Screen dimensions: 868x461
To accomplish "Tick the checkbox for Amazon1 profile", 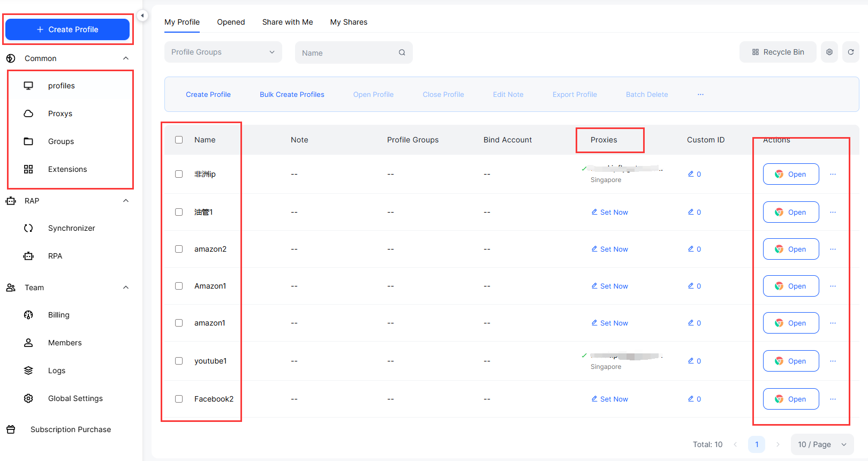I will click(179, 286).
